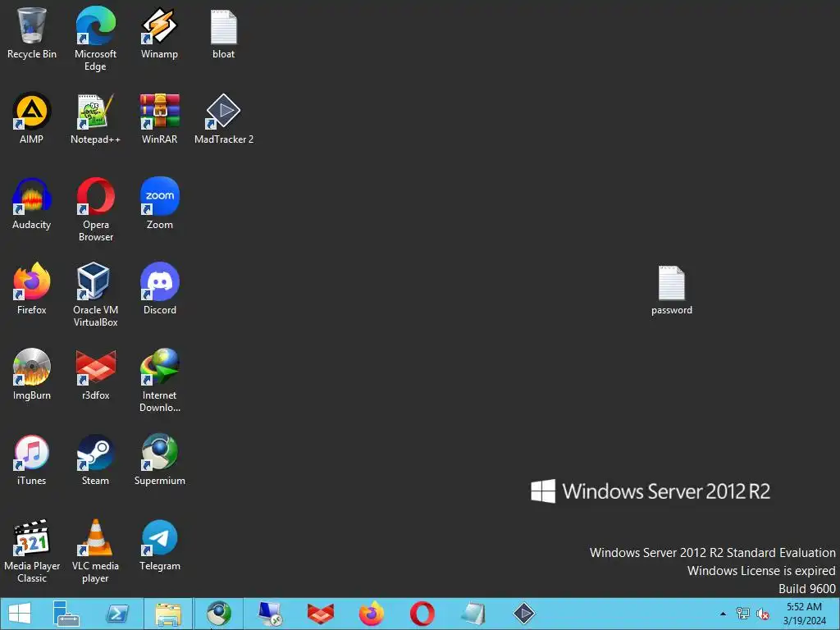Launch PowerShell from the taskbar

tap(117, 614)
